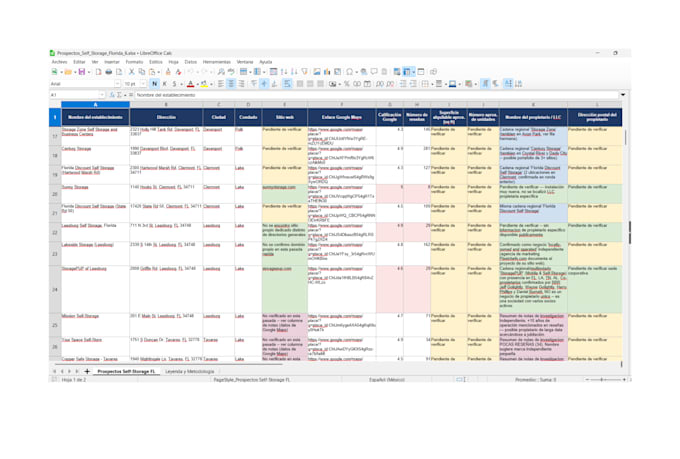Viewport: 680px width, 459px height.
Task: Export directly as PDF
Action: (x=98, y=72)
